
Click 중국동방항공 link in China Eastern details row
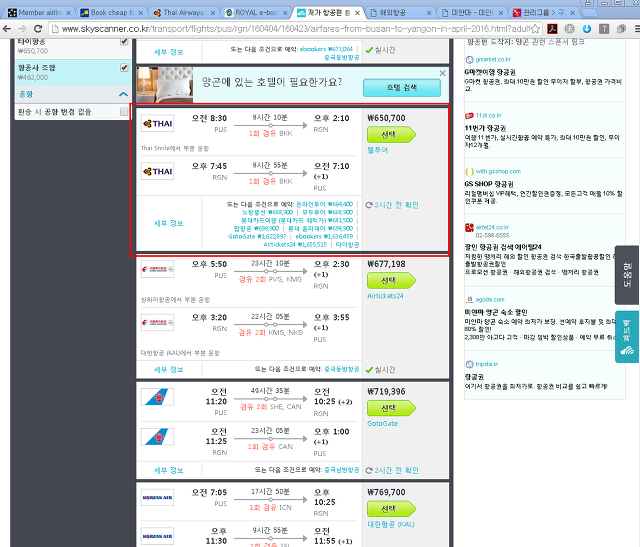342,369
